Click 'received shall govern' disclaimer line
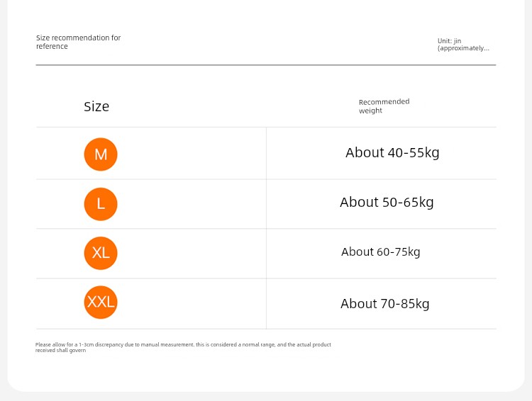Viewport: 532px width, 401px height. [x=60, y=350]
